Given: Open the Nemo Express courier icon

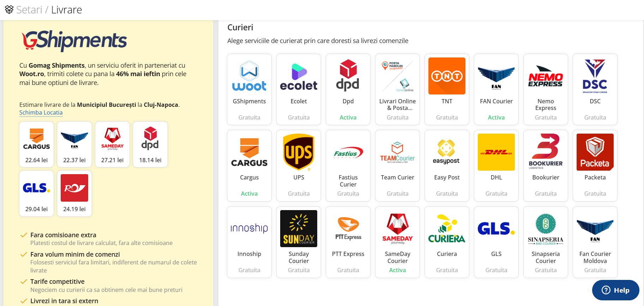Looking at the screenshot, I should pyautogui.click(x=546, y=76).
